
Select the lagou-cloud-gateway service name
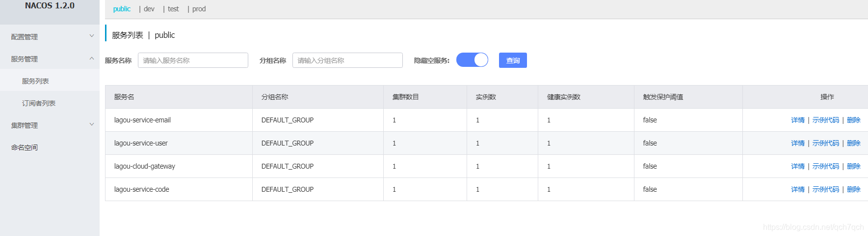144,166
